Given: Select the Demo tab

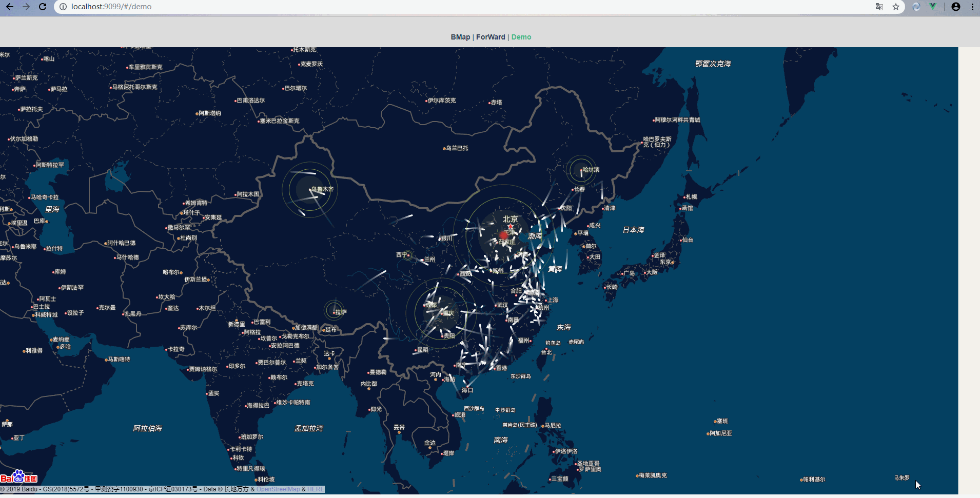Looking at the screenshot, I should pyautogui.click(x=521, y=37).
